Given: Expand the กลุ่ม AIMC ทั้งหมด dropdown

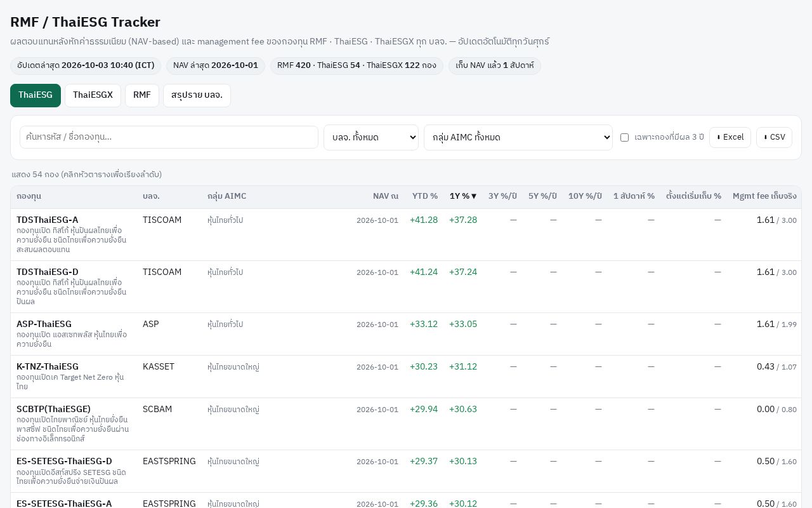Looking at the screenshot, I should click(x=518, y=137).
